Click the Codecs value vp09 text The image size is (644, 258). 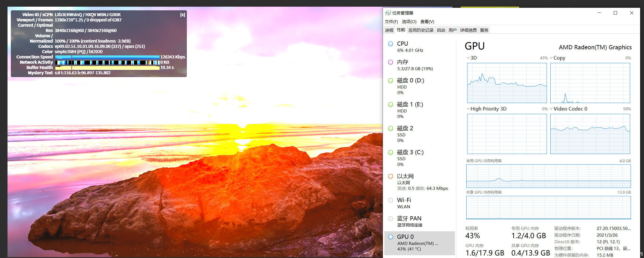tap(100, 46)
